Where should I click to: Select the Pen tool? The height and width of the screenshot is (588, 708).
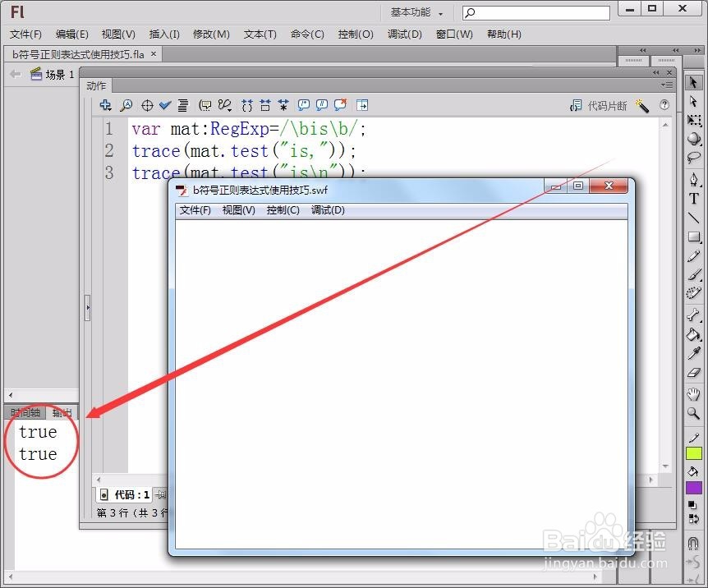pos(693,180)
